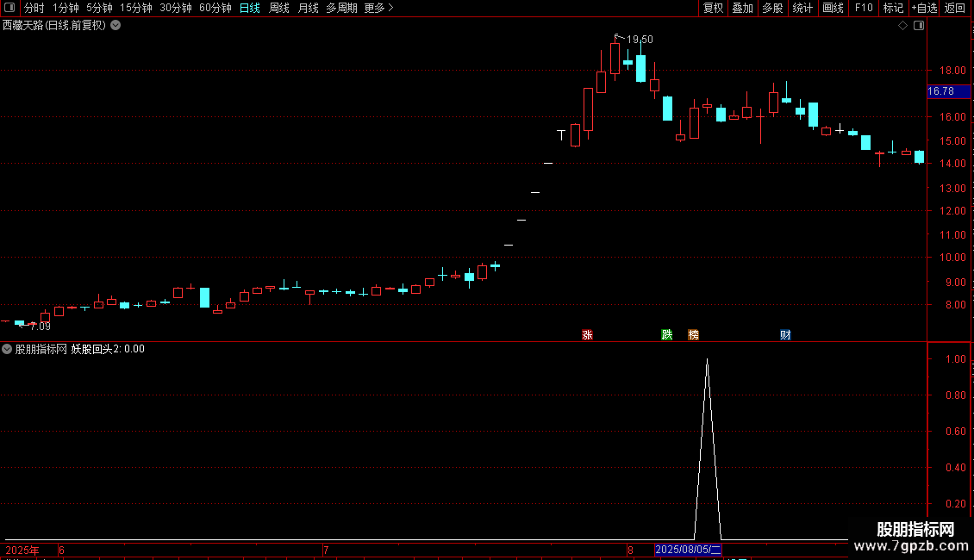
Task: Click 复权 button
Action: coord(713,8)
